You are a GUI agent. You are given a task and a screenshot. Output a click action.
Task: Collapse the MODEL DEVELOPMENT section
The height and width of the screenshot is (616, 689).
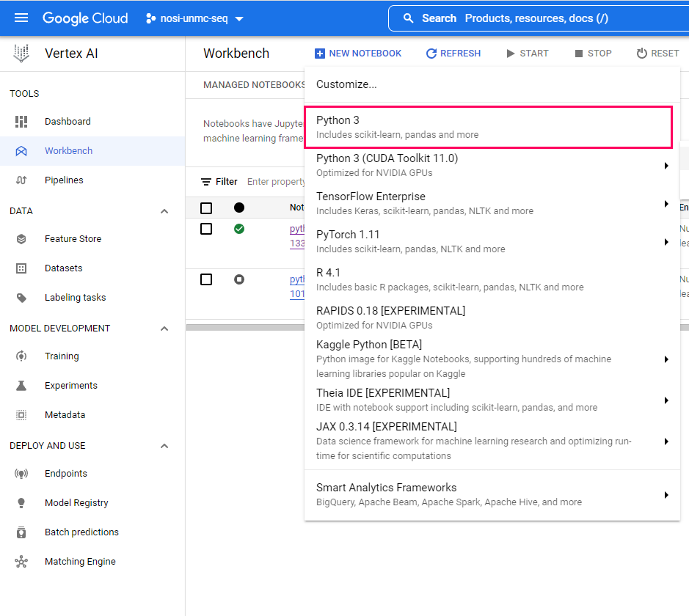(x=164, y=329)
